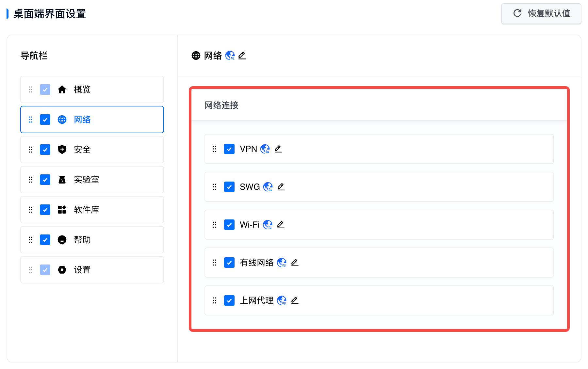Click the drag handle of the 安全 item
This screenshot has width=588, height=369.
tap(30, 150)
